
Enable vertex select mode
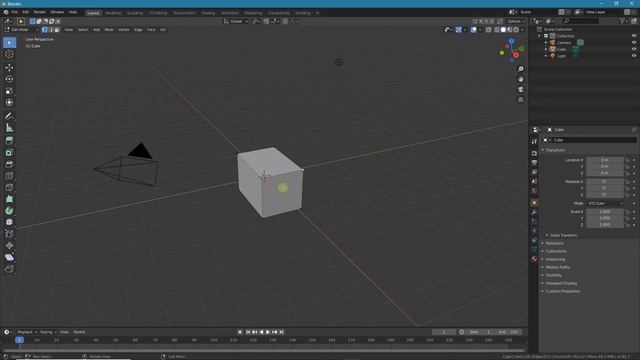[x=44, y=30]
